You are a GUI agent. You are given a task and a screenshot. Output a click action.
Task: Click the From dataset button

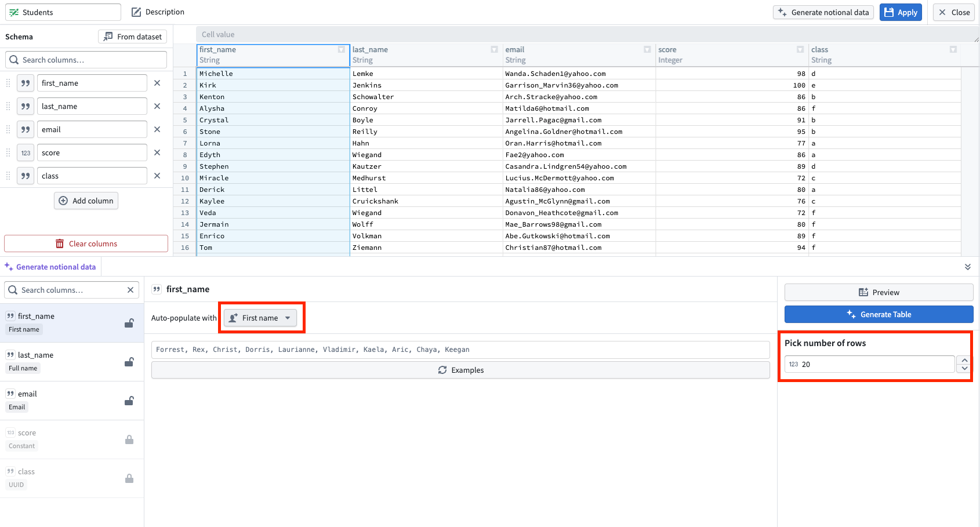[133, 37]
